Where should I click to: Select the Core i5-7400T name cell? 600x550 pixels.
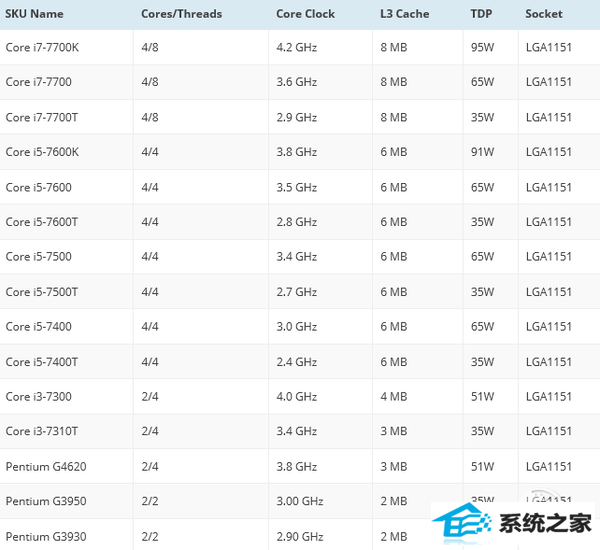[x=41, y=362]
